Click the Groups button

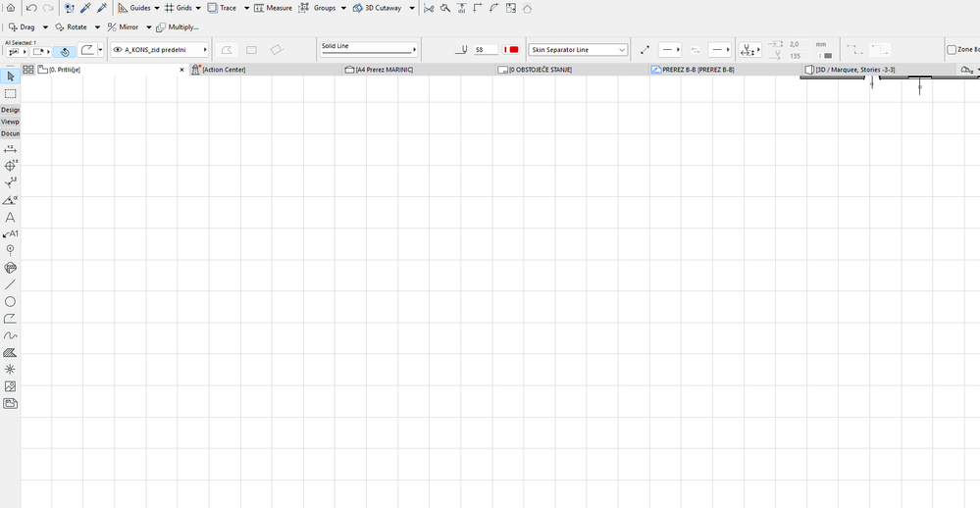[x=318, y=8]
